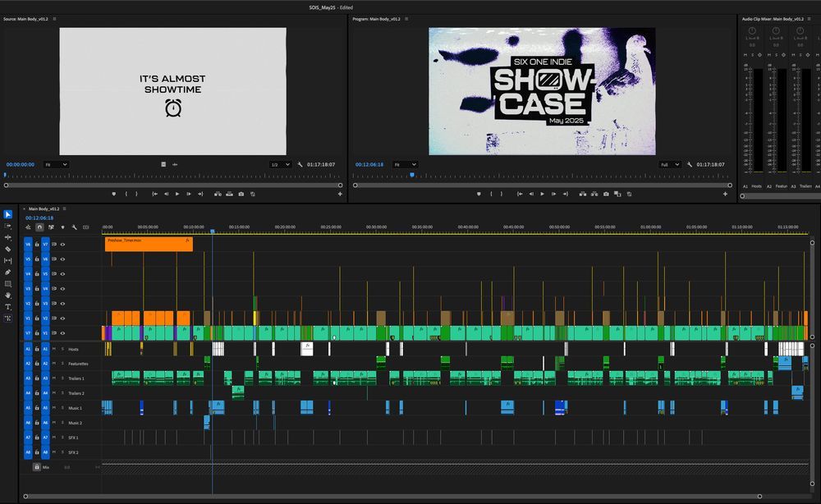Screen dimensions: 821x504
Task: Solo the Music 1 audio track
Action: [63, 408]
